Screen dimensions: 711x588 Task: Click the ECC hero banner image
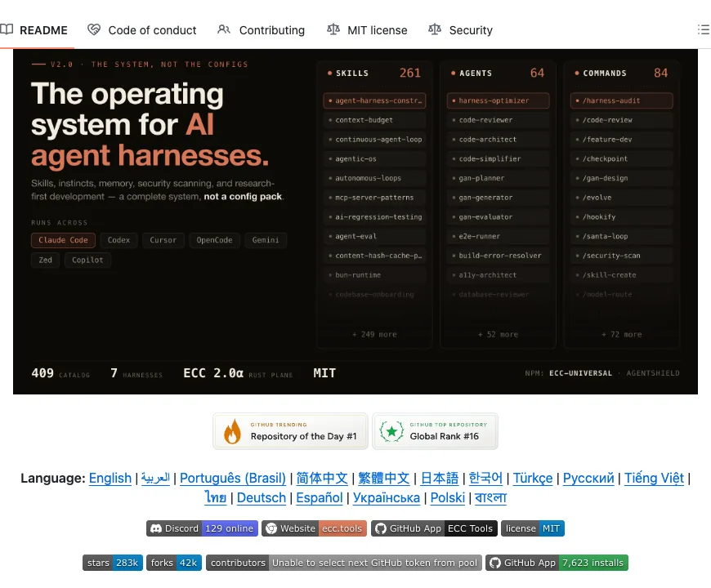tap(355, 221)
